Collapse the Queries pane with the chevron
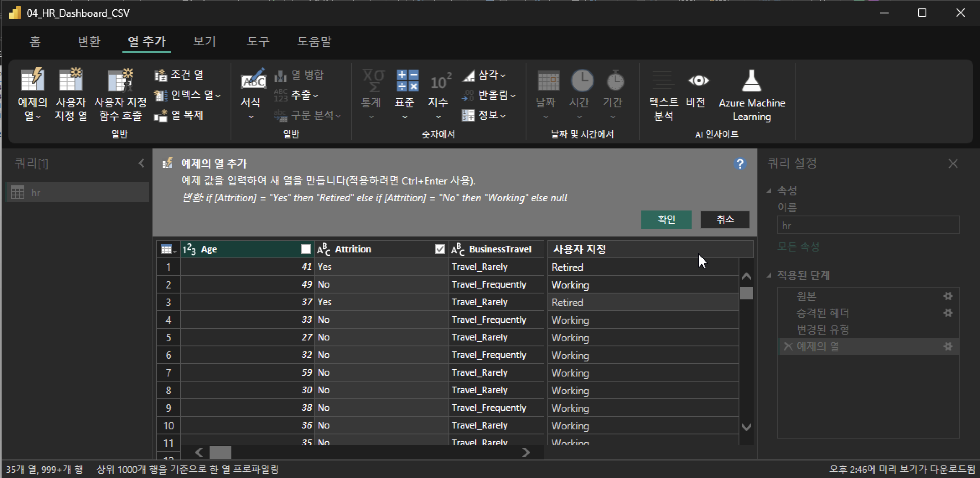This screenshot has width=980, height=478. [141, 163]
